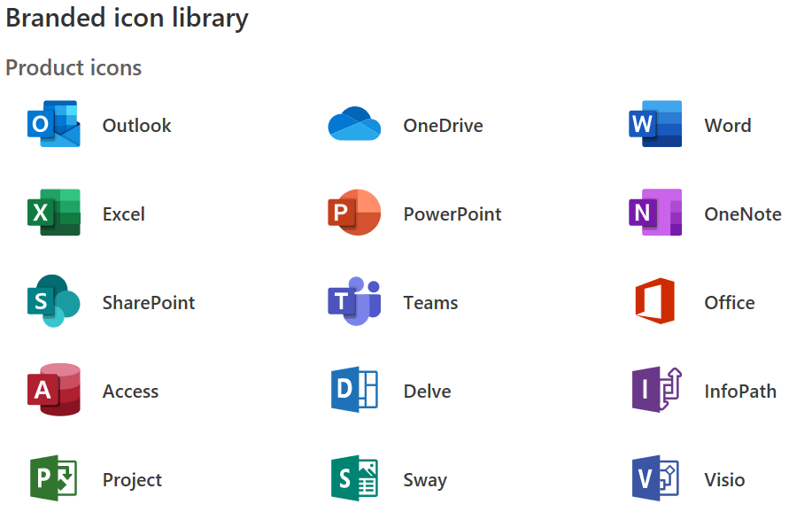Click the green Project icon
The width and height of the screenshot is (812, 512).
coord(53,478)
